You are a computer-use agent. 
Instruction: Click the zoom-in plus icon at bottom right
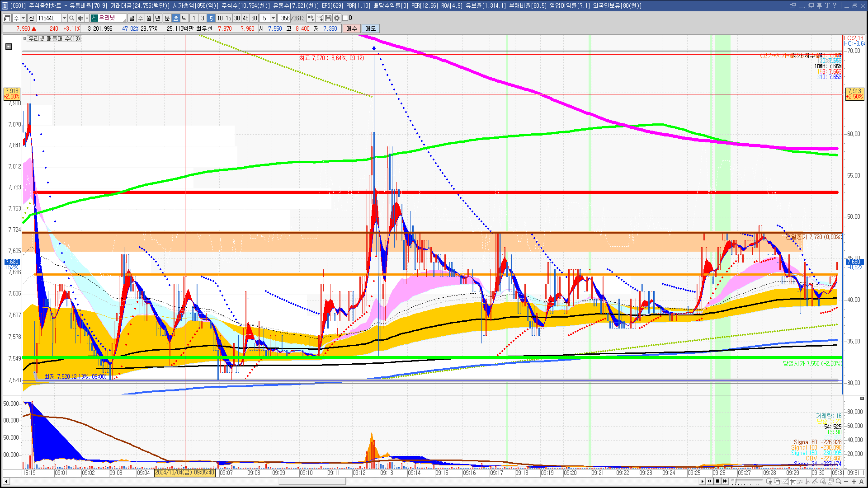tap(854, 482)
